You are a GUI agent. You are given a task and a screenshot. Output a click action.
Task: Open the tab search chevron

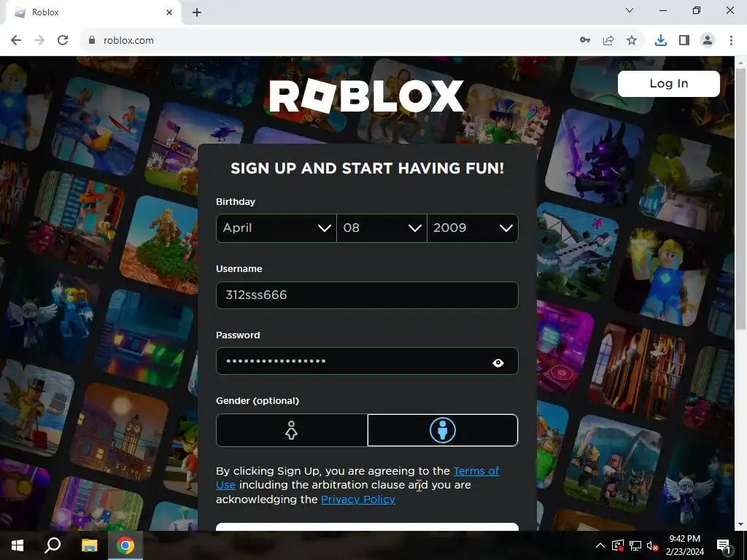pos(630,10)
